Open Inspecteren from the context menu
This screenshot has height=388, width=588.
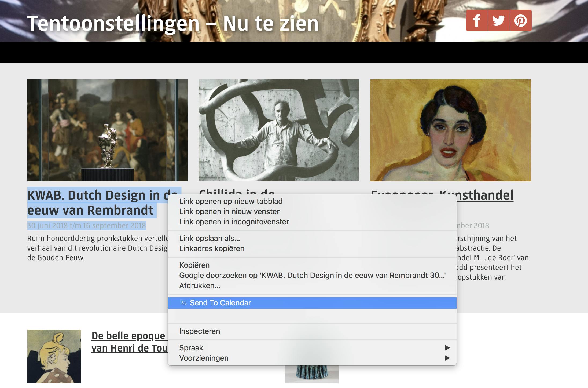[199, 331]
